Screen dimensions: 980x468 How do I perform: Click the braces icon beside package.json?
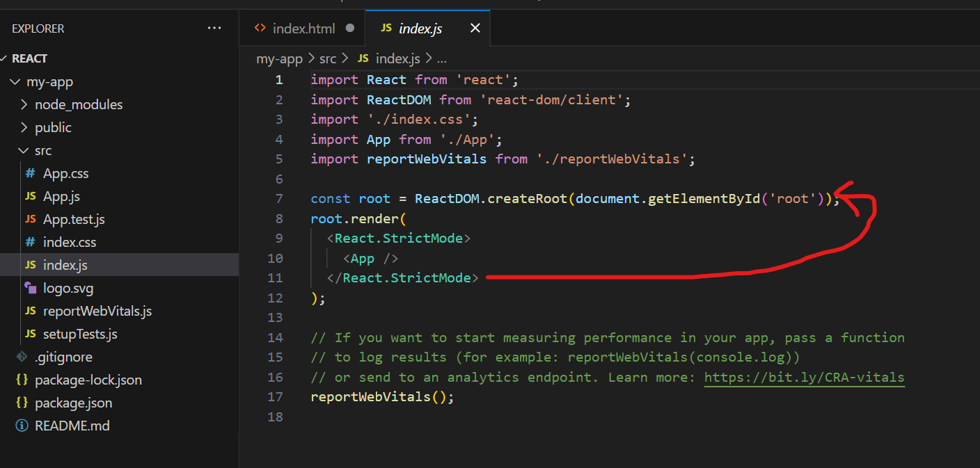pyautogui.click(x=22, y=403)
